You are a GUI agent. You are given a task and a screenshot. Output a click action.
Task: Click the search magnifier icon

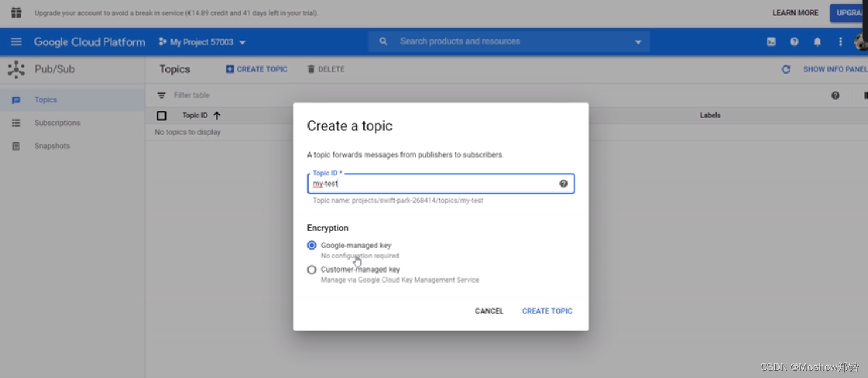point(383,42)
